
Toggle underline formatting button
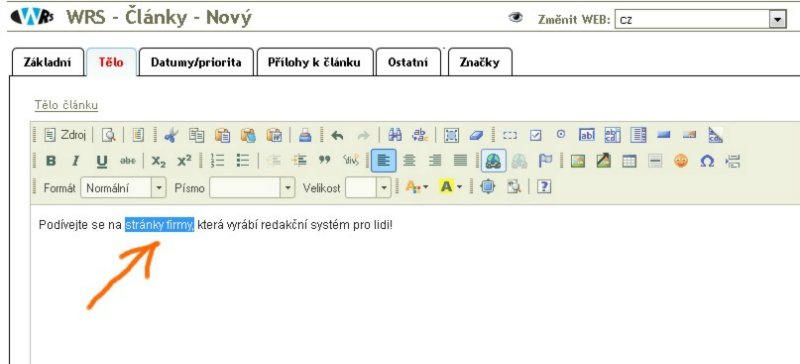102,161
